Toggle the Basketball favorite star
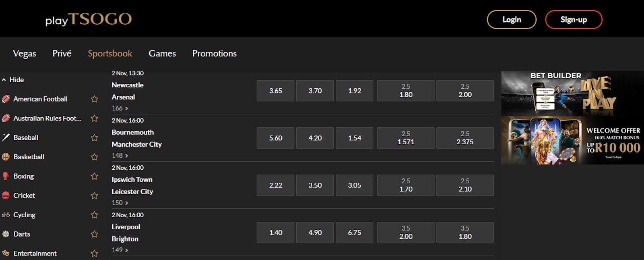Viewport: 644px width, 260px height. click(x=95, y=157)
